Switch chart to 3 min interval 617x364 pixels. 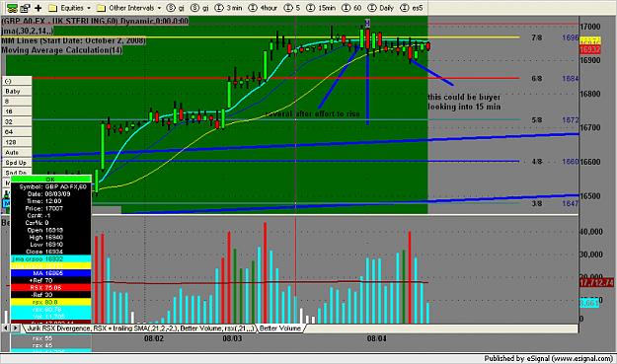click(x=229, y=8)
